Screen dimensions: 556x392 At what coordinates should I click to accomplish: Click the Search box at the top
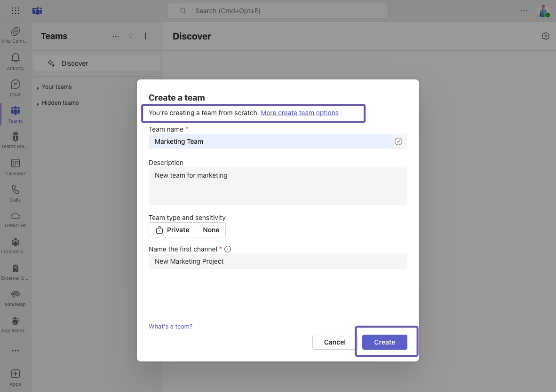pos(277,11)
